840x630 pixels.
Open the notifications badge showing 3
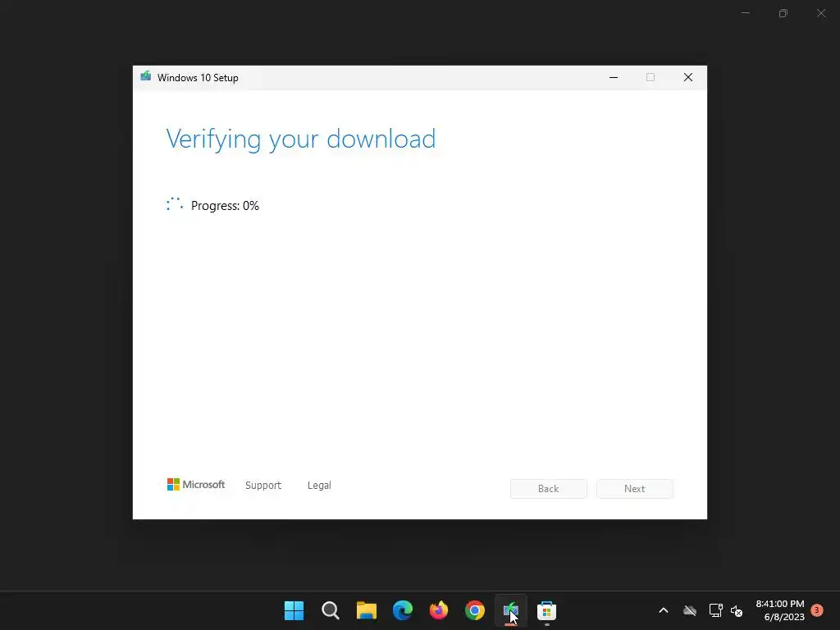click(x=817, y=609)
